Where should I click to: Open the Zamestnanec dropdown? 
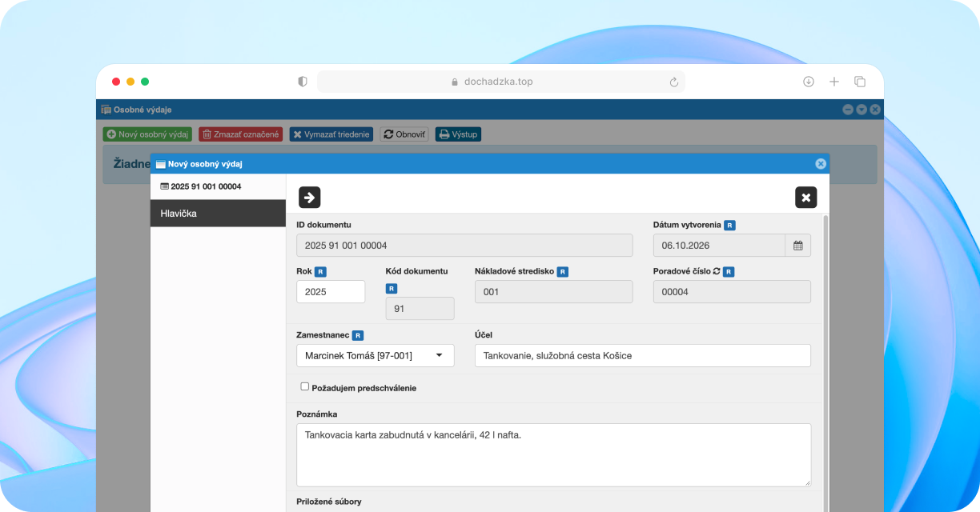click(375, 355)
